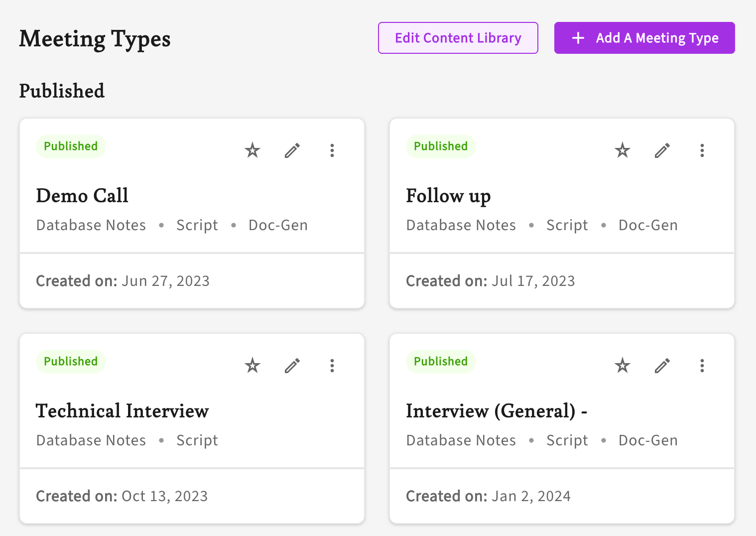The image size is (756, 536).
Task: Edit the Demo Call meeting type
Action: [292, 150]
